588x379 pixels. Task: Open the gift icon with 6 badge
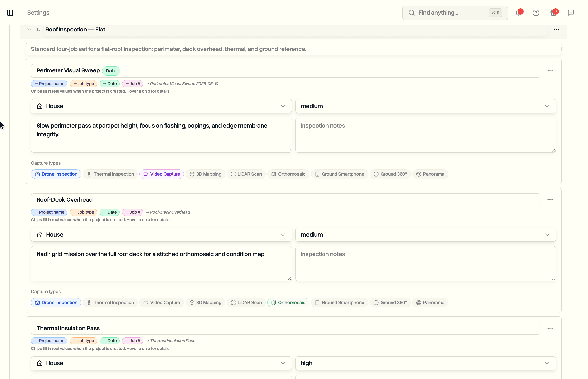pyautogui.click(x=554, y=13)
